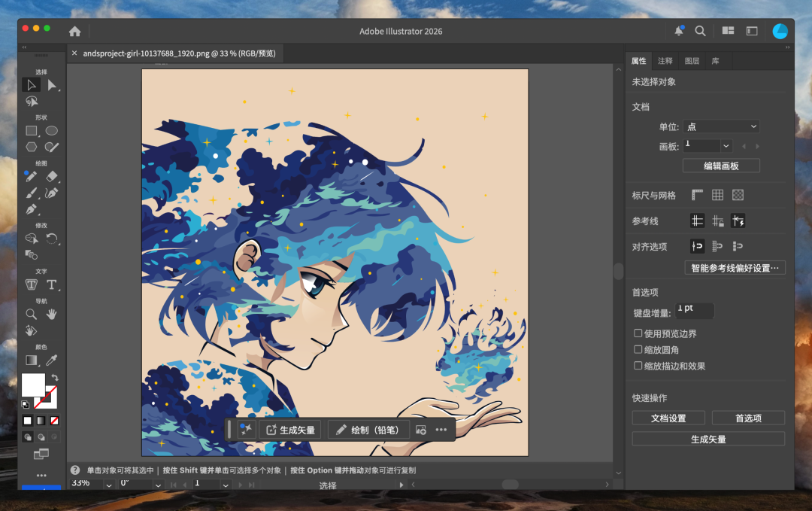This screenshot has height=511, width=812.
Task: Open the arrange documents icon
Action: 728,31
